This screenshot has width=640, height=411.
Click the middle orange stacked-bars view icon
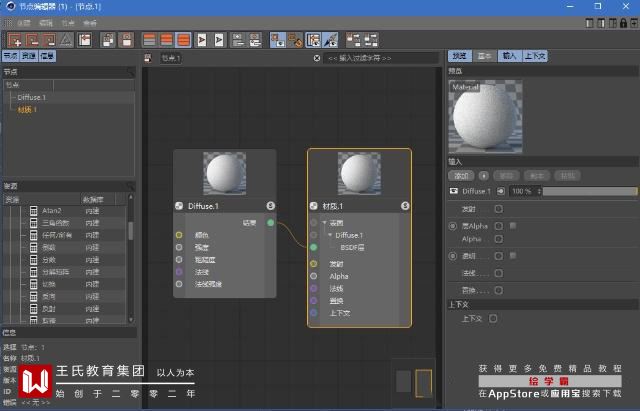coord(167,40)
